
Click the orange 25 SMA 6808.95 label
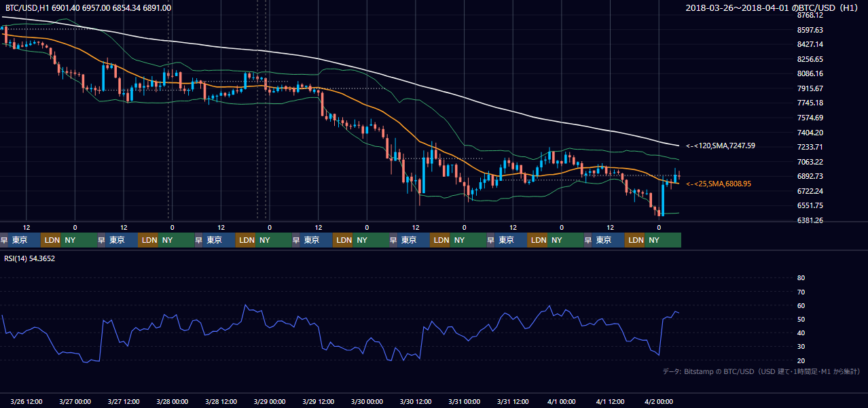pyautogui.click(x=718, y=184)
